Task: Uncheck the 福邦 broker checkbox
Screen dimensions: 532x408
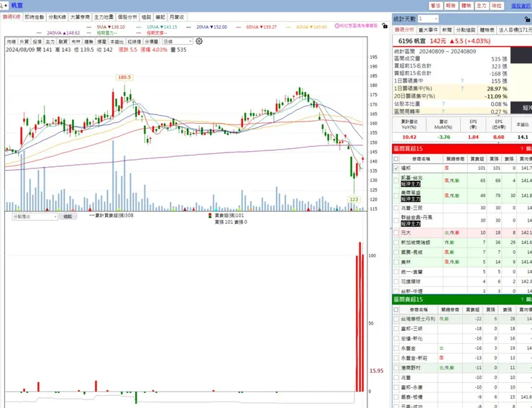Action: tap(396, 168)
